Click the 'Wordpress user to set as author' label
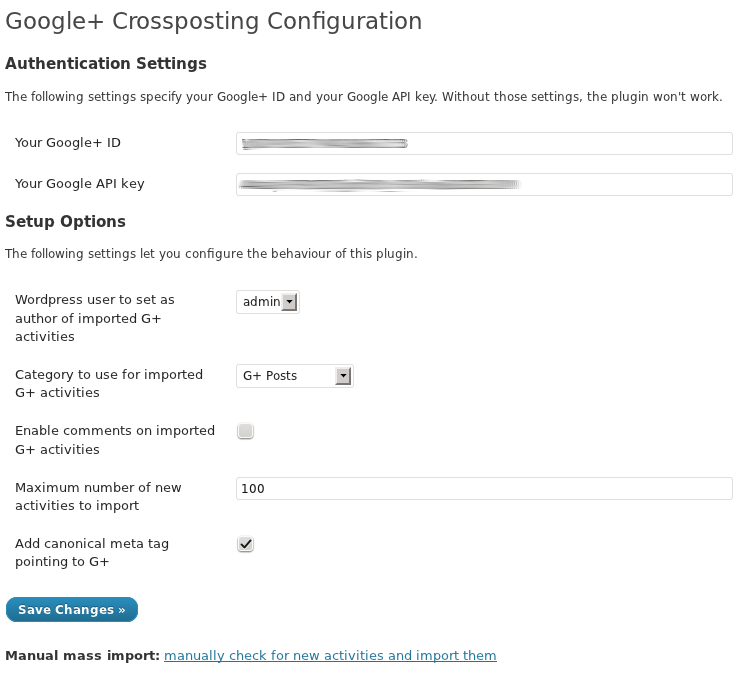This screenshot has height=673, width=743. (x=95, y=318)
